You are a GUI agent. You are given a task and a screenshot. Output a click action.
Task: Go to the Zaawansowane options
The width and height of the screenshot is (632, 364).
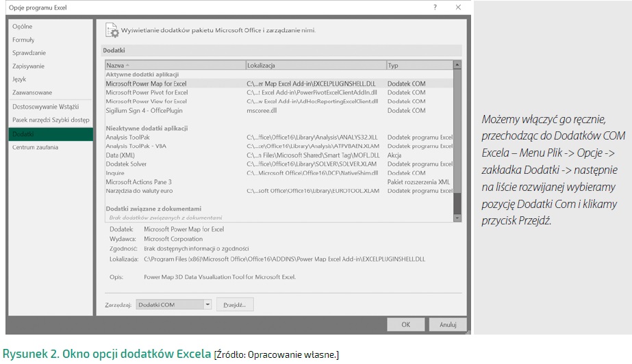32,92
